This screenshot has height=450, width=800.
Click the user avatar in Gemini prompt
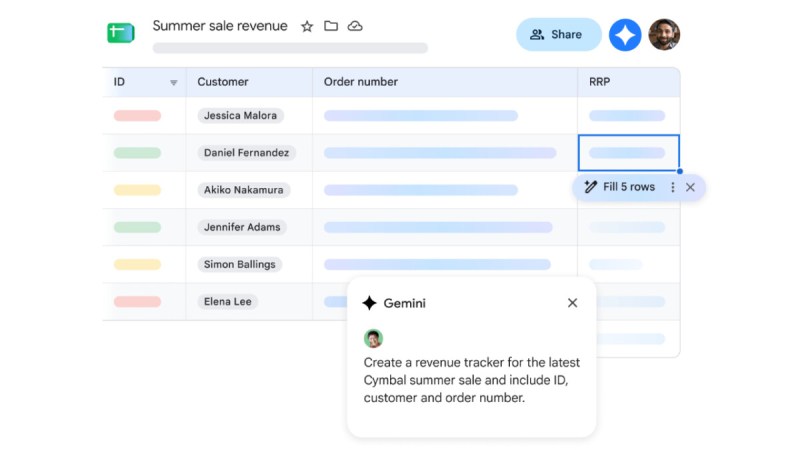[373, 338]
